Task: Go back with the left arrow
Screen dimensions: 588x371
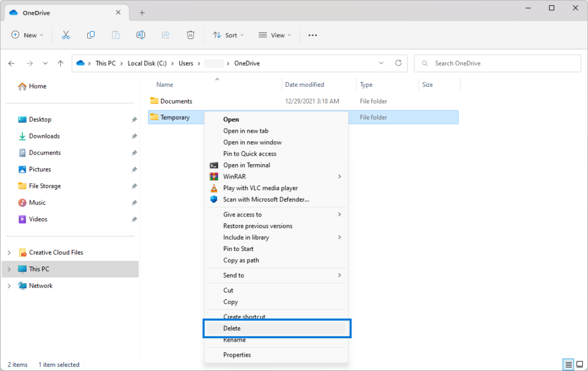Action: click(x=11, y=63)
